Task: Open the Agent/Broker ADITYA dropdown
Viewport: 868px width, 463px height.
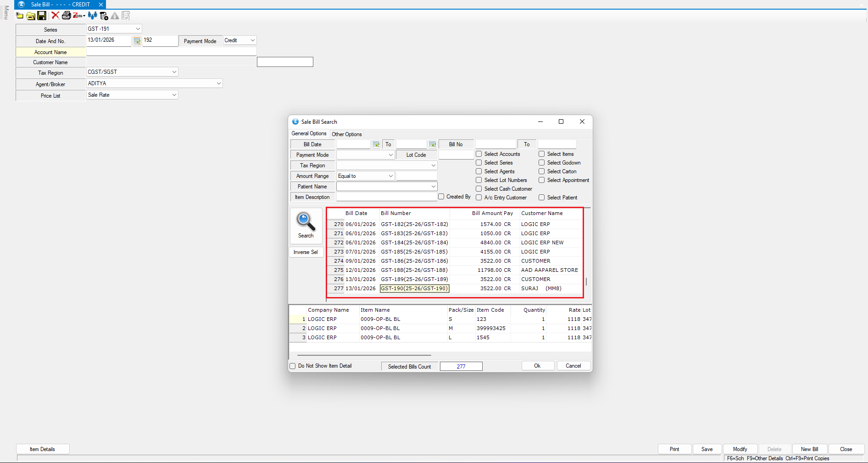Action: coord(218,83)
